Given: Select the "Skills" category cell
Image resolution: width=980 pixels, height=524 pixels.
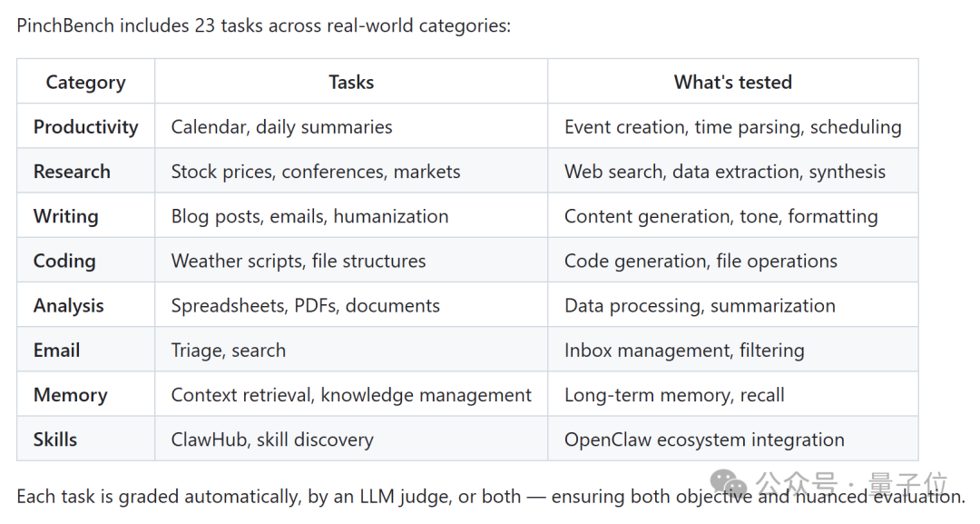Looking at the screenshot, I should tap(55, 440).
